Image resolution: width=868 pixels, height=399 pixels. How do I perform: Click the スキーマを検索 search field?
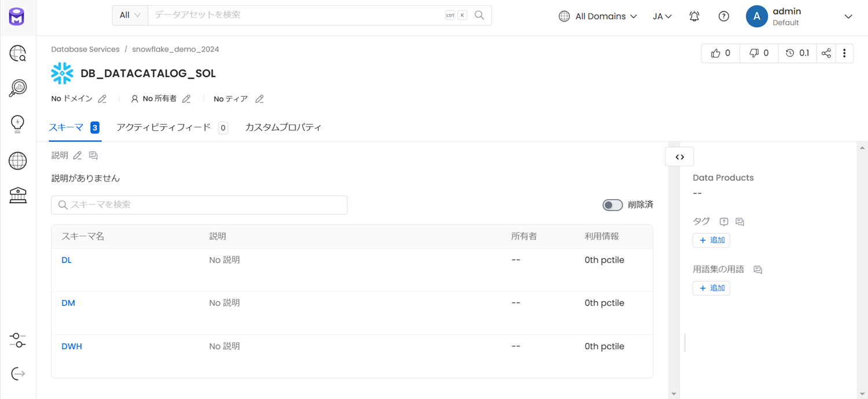coord(199,205)
